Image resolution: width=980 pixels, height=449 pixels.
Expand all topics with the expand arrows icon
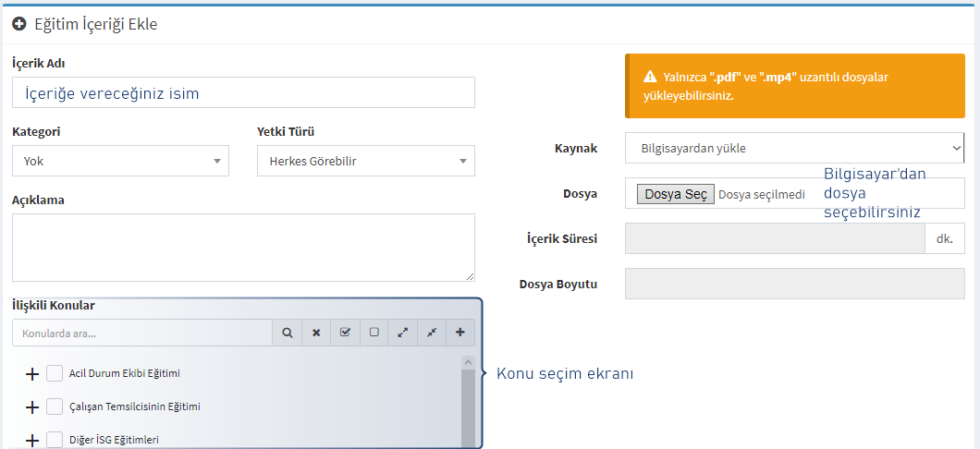pyautogui.click(x=402, y=333)
